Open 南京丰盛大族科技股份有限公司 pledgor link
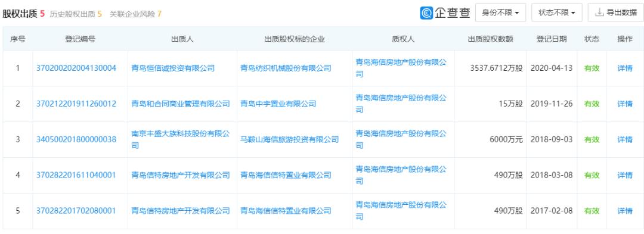 (181, 140)
